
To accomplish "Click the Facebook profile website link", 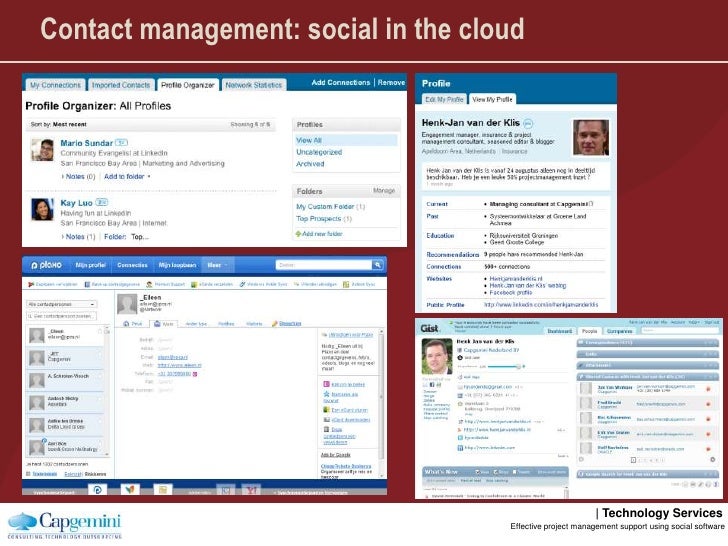I will pos(511,292).
